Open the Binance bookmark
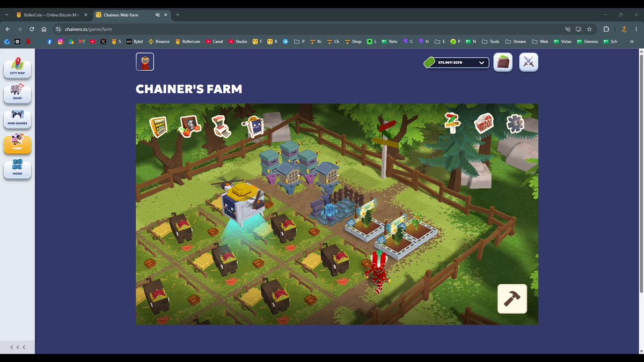644x362 pixels. coord(159,41)
